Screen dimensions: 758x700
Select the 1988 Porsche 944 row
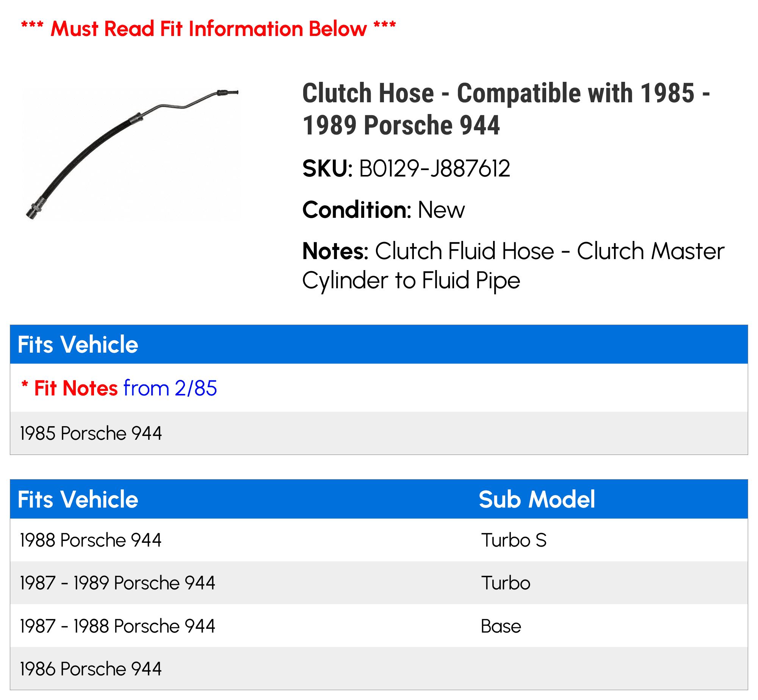pyautogui.click(x=379, y=540)
